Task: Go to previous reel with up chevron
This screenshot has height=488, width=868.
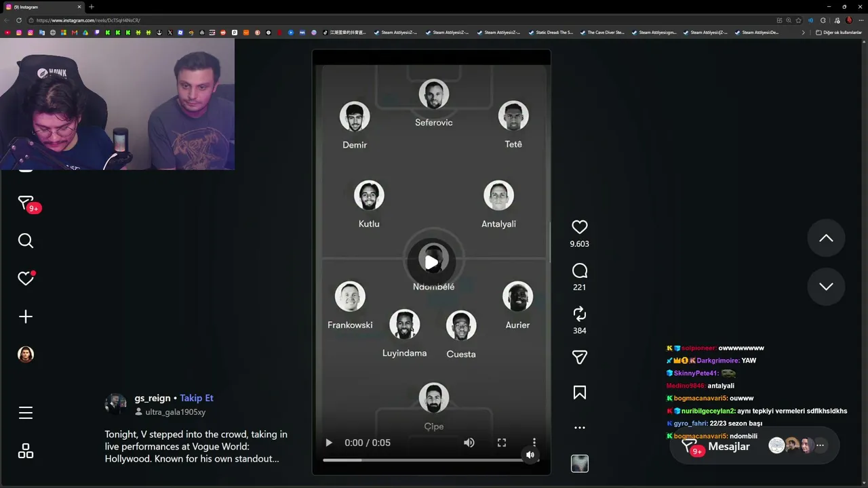Action: pos(826,238)
